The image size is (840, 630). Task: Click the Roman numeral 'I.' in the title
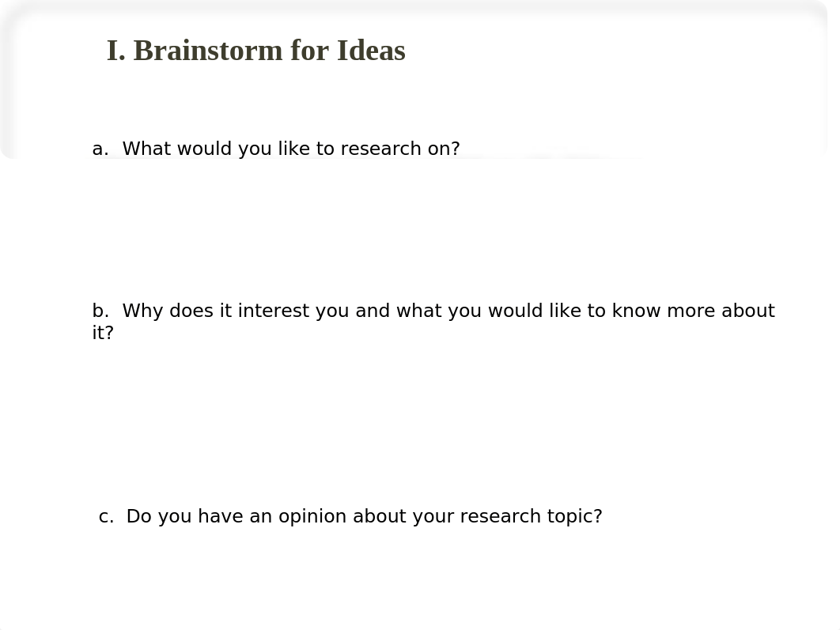click(116, 51)
